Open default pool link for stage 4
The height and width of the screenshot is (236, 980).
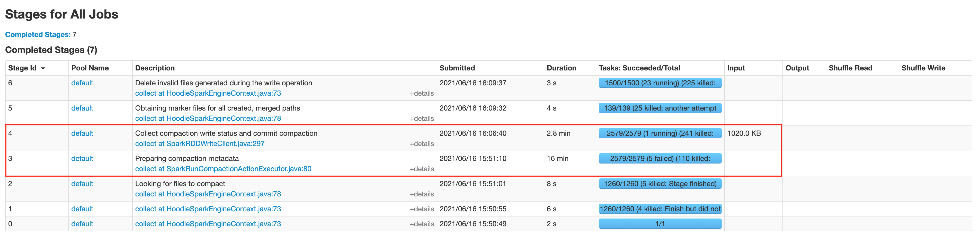[82, 133]
